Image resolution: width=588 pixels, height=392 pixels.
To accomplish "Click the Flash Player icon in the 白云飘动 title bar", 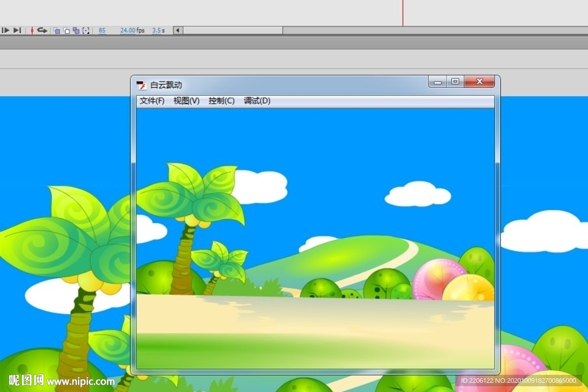I will click(141, 85).
